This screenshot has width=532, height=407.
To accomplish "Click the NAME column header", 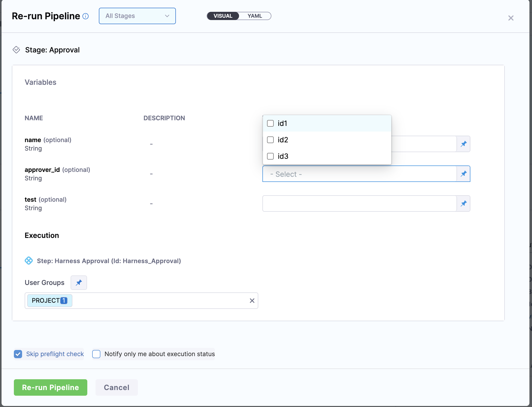I will tap(34, 118).
